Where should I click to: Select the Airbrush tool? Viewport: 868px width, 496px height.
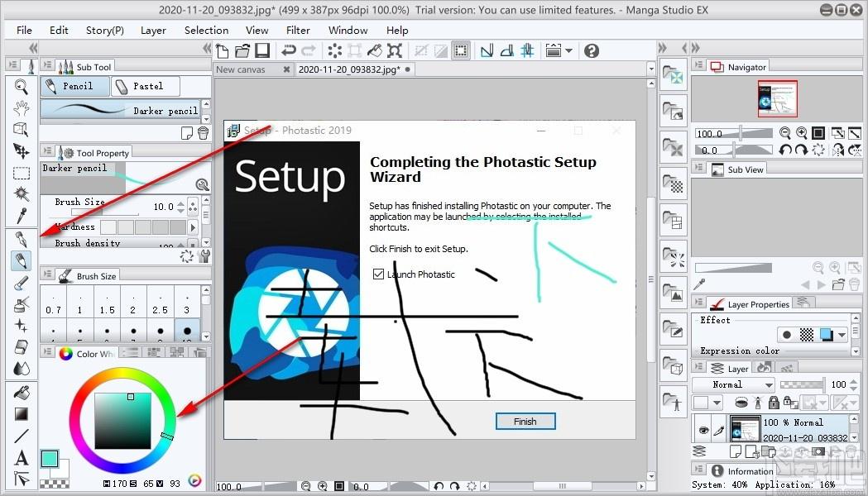tap(21, 304)
